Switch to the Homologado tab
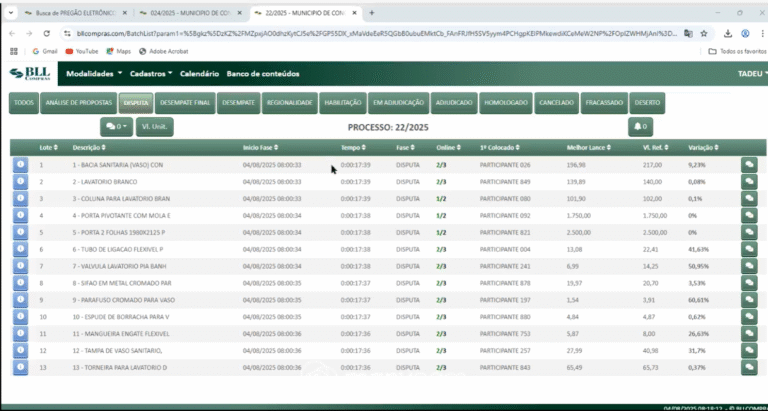The image size is (768, 411). pyautogui.click(x=506, y=103)
